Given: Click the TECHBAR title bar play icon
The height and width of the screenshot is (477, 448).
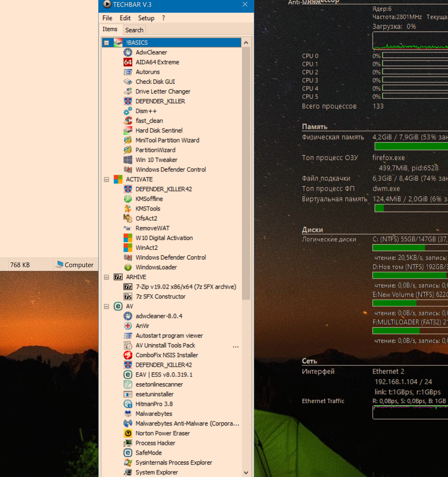Looking at the screenshot, I should pos(107,4).
